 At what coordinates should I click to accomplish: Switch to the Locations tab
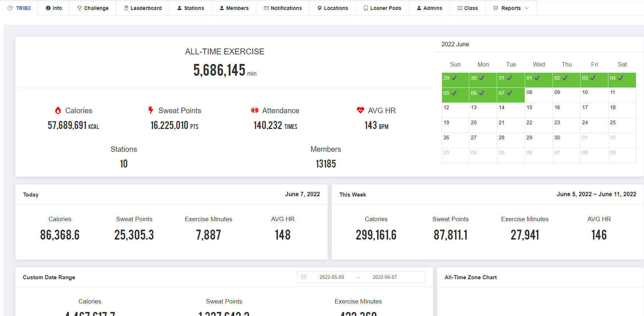click(333, 8)
